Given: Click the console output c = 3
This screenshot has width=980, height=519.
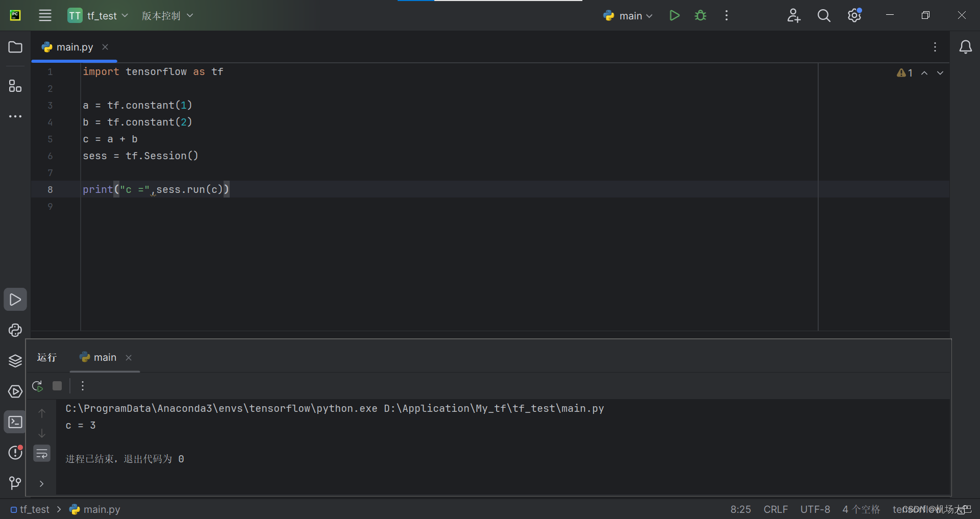Looking at the screenshot, I should (81, 425).
